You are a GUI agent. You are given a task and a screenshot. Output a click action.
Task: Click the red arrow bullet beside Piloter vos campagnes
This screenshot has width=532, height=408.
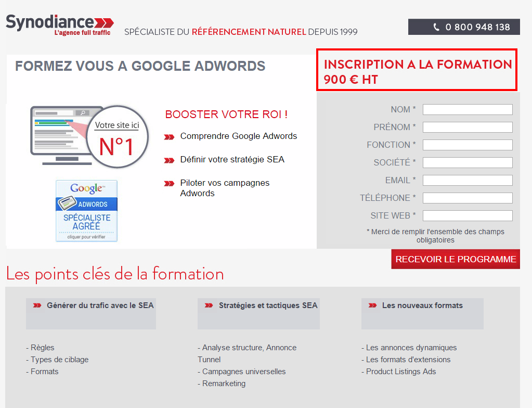pos(169,184)
